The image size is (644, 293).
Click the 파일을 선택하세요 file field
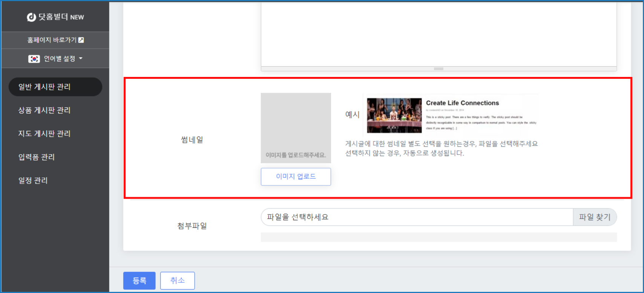pos(417,217)
